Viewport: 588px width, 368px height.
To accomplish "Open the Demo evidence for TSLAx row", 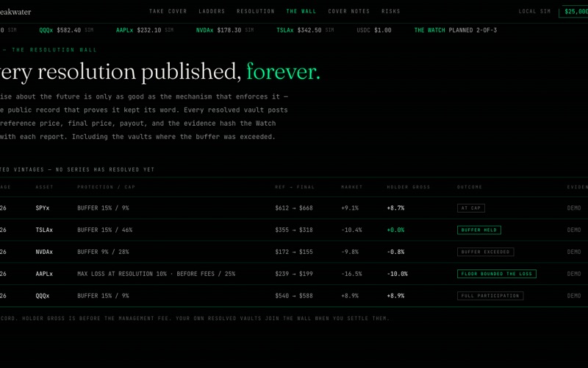I will (574, 230).
